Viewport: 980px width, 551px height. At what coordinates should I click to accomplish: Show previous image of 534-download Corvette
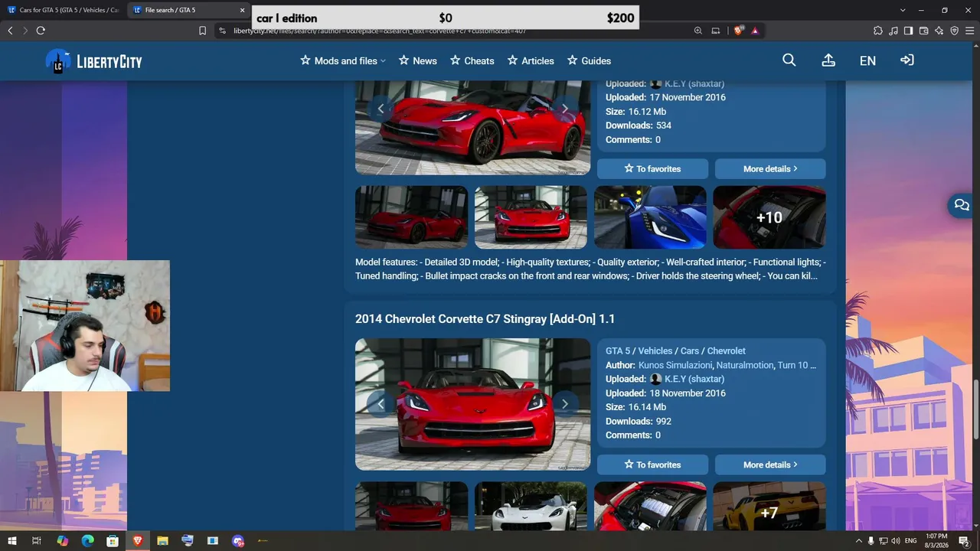(x=381, y=109)
